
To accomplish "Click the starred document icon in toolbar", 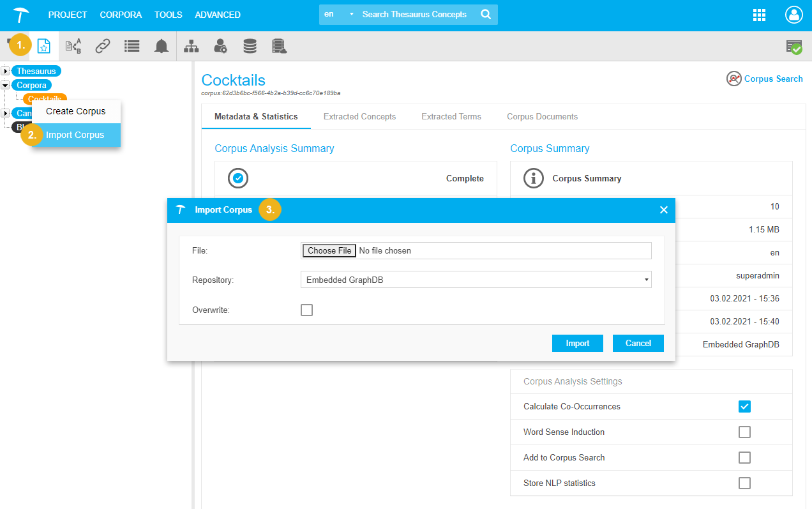I will click(43, 46).
